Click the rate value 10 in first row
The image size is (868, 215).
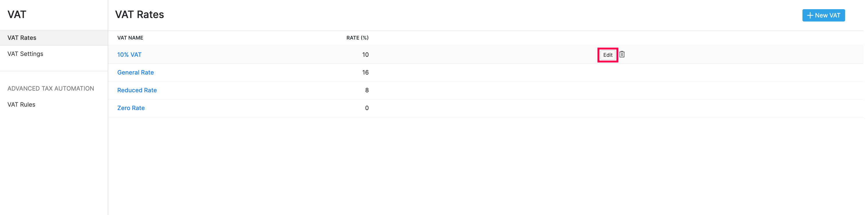point(365,55)
